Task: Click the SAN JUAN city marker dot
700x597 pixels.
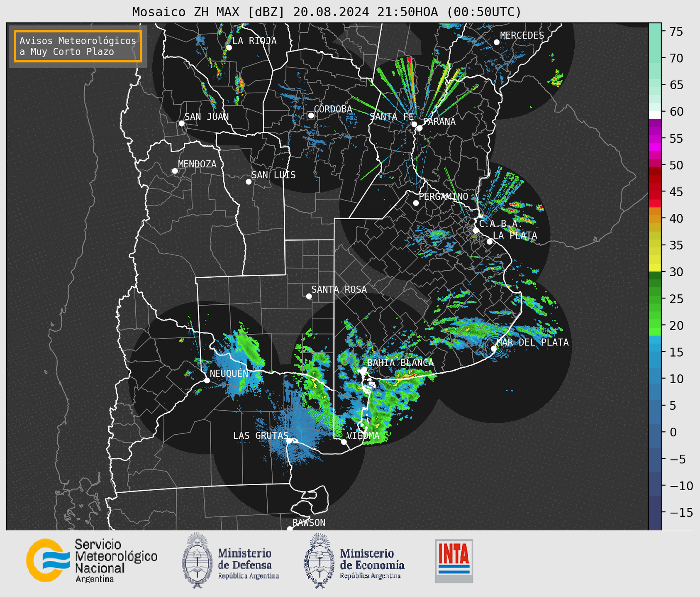Action: [181, 123]
